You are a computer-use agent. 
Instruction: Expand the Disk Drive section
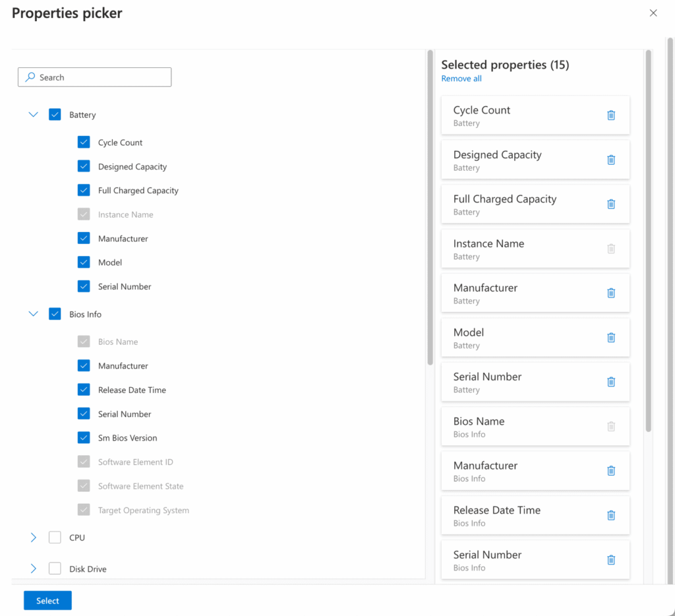click(x=34, y=568)
